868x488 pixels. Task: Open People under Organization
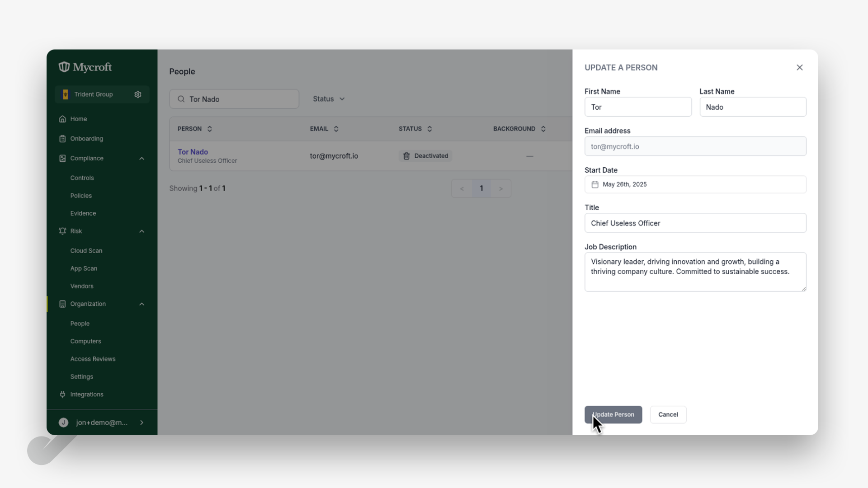click(x=80, y=324)
